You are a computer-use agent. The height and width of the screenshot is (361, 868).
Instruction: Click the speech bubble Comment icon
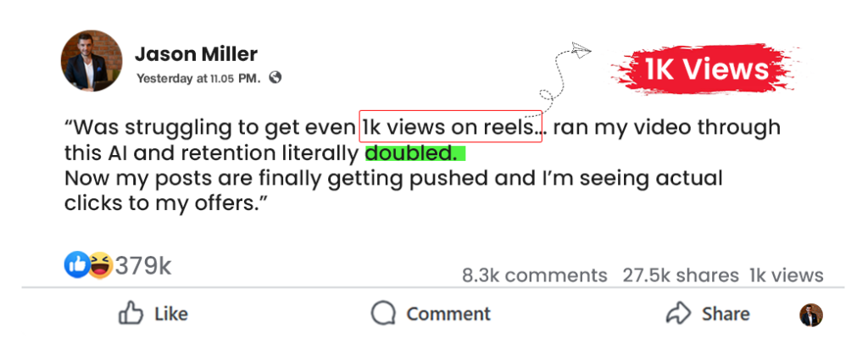383,314
